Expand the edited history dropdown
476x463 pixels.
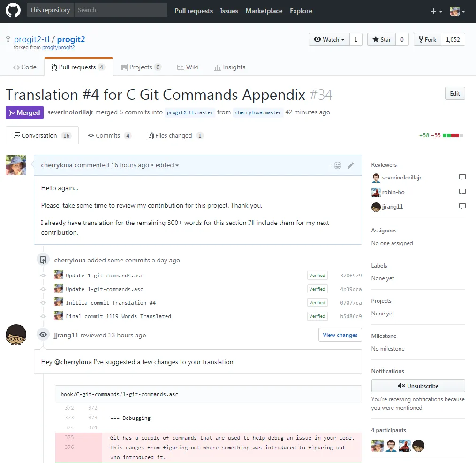[x=167, y=165]
